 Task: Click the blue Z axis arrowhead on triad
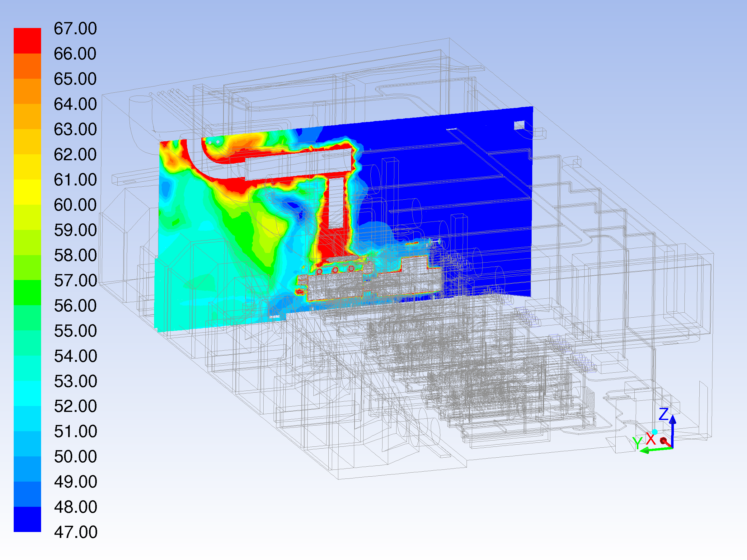click(673, 420)
